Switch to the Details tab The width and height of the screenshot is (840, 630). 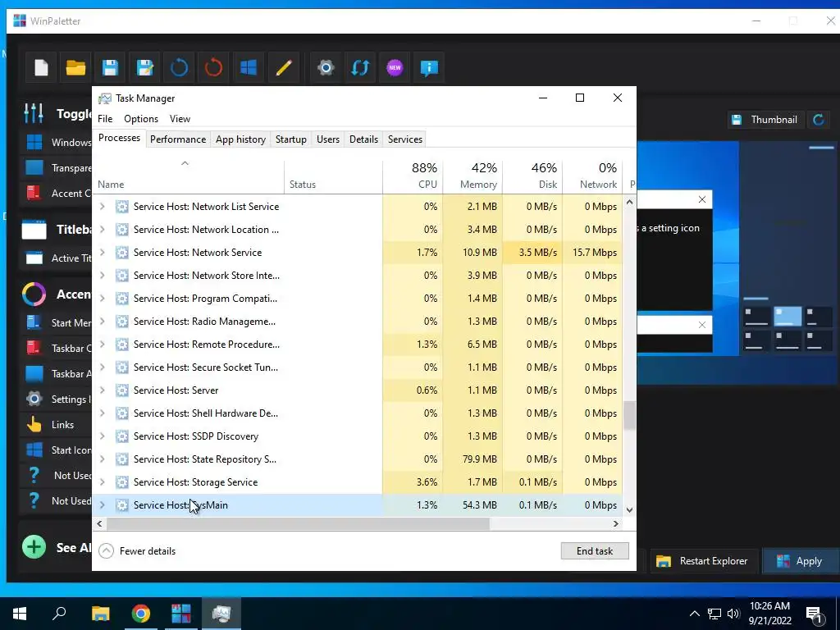click(x=363, y=139)
